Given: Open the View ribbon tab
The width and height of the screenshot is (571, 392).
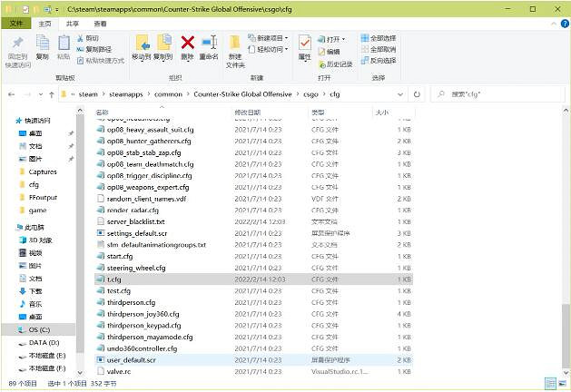Looking at the screenshot, I should click(100, 24).
